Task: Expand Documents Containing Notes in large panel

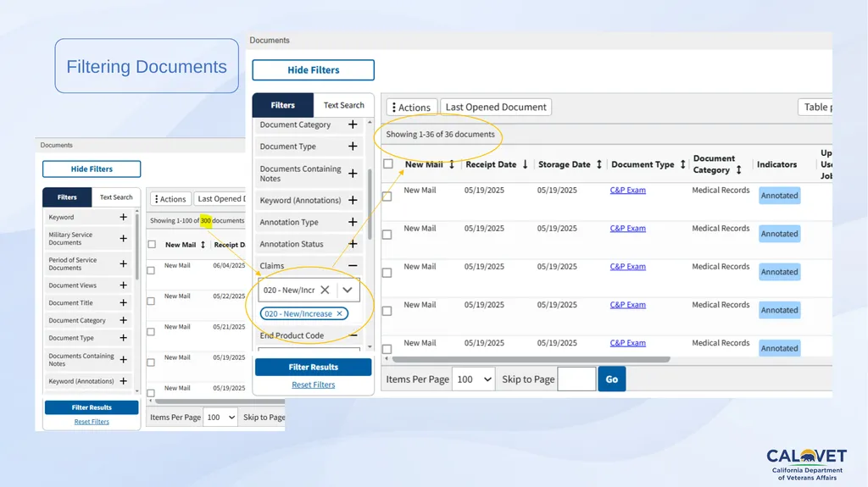Action: (353, 174)
